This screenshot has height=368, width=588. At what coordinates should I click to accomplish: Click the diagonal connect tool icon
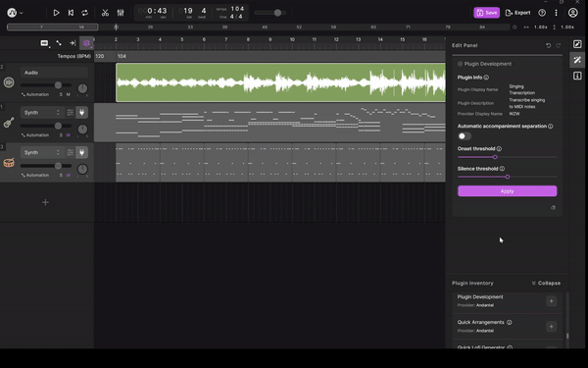click(x=59, y=43)
